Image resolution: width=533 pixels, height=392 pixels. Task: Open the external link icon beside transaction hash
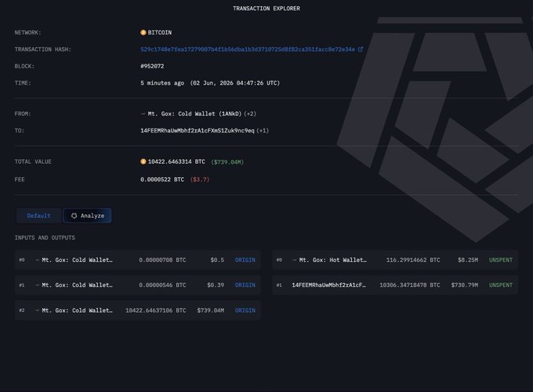(361, 49)
